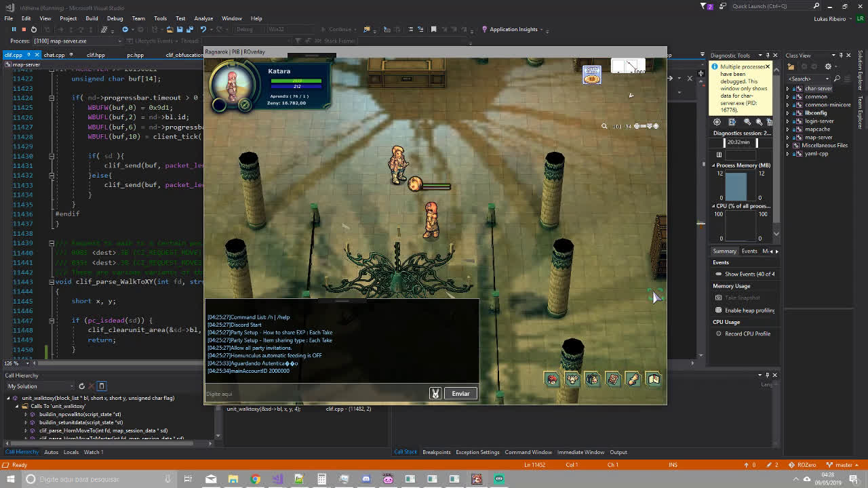Open the map icon in game shortcuts
868x488 pixels.
tap(653, 380)
